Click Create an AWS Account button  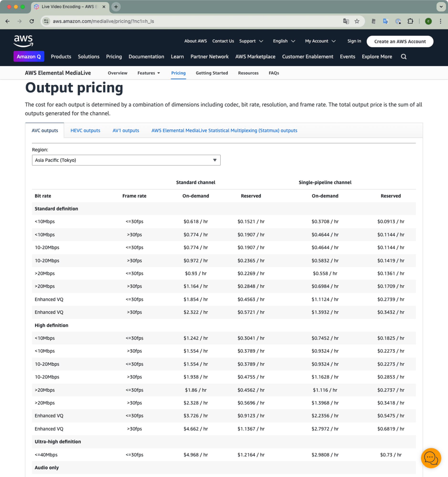coord(400,41)
